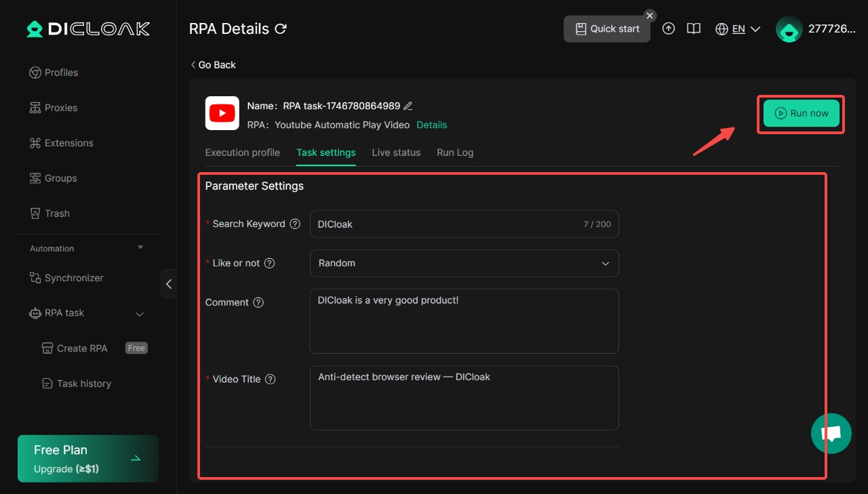
Task: Open Synchronizer in the sidebar
Action: coord(66,278)
